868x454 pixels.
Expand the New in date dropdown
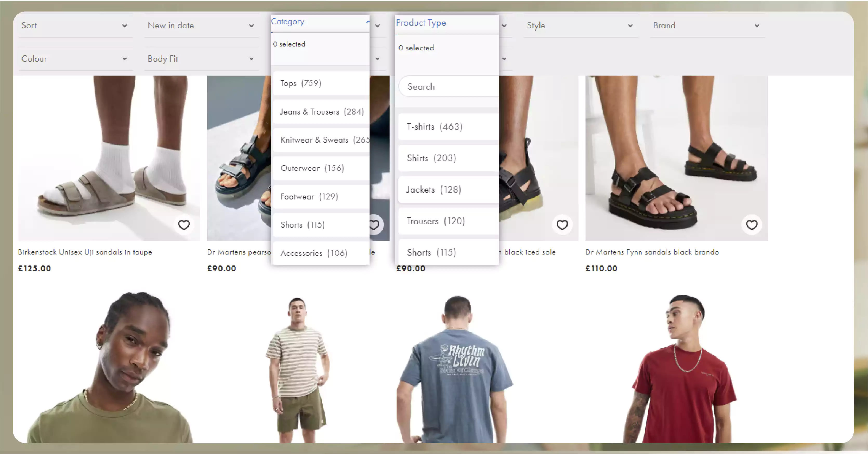coord(200,25)
